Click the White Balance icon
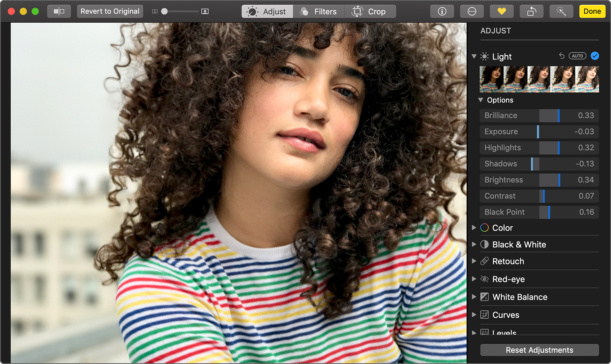 484,297
